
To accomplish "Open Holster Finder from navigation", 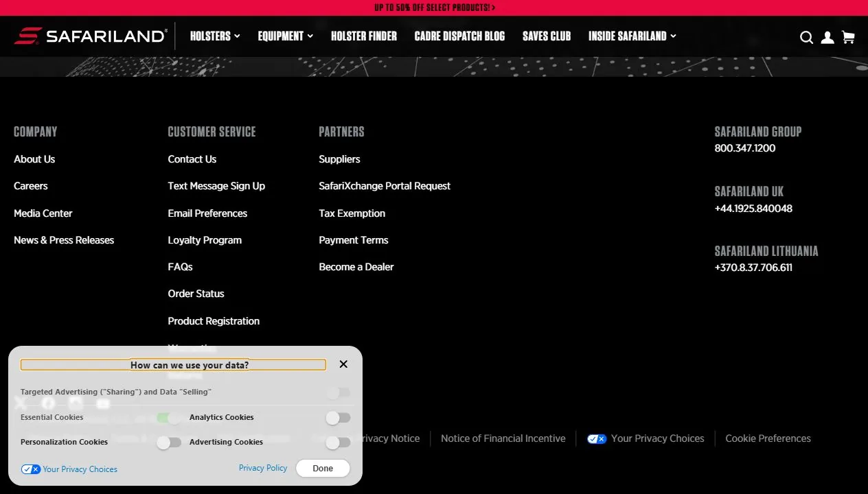I will pos(364,36).
